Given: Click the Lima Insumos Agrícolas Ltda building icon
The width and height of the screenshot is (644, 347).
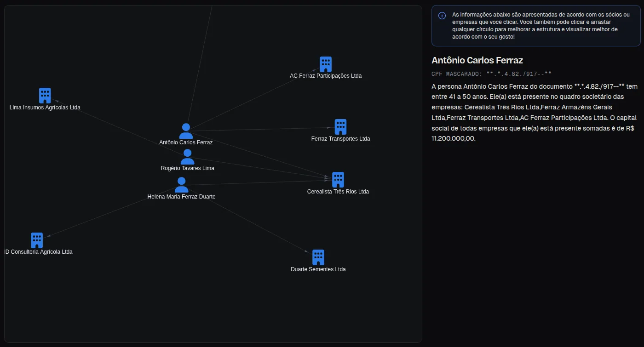Looking at the screenshot, I should [x=45, y=96].
